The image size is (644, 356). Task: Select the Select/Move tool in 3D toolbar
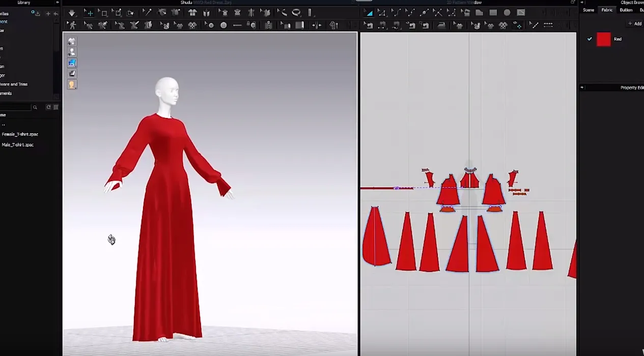(89, 13)
